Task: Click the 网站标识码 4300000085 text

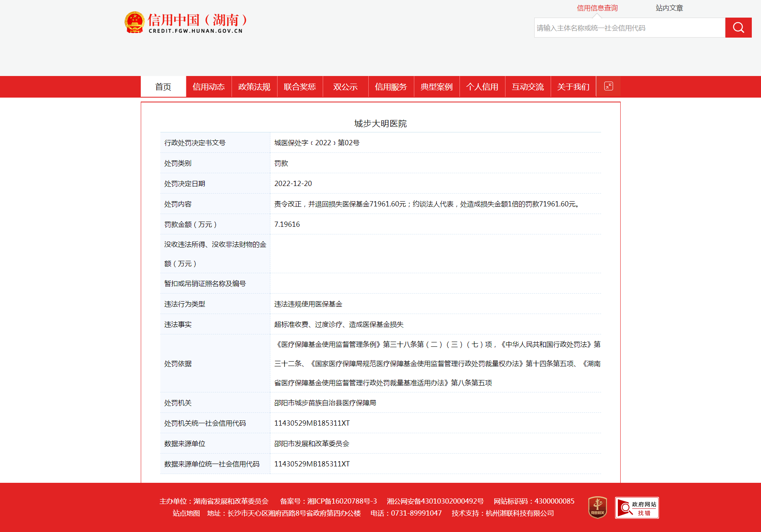Action: coord(534,501)
